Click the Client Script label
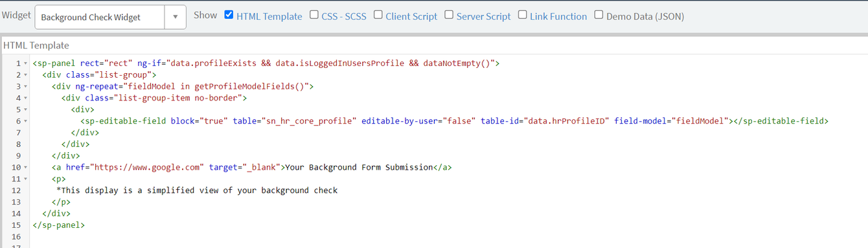The image size is (868, 248). [411, 16]
